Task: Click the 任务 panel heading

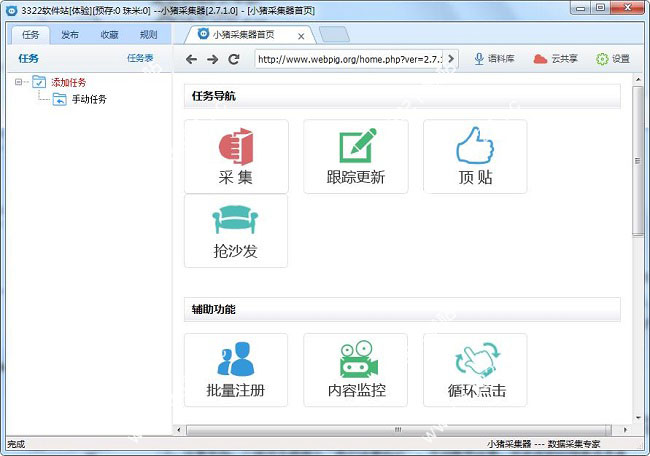Action: coord(28,58)
